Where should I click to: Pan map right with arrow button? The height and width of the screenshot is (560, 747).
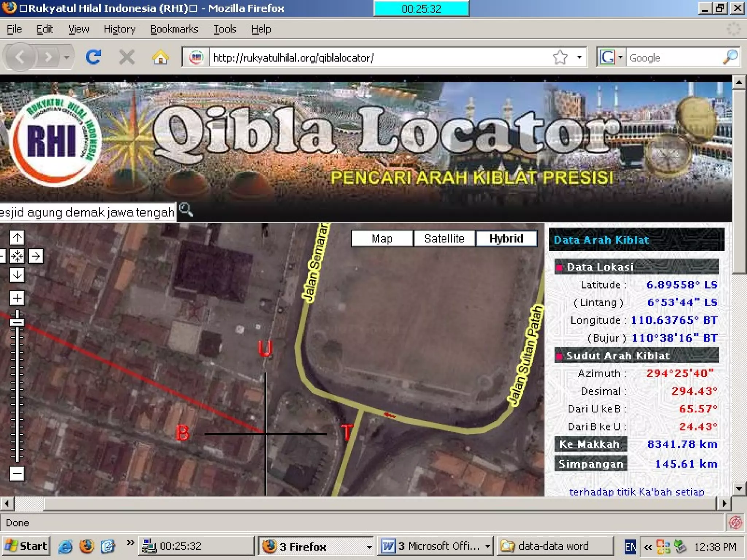(36, 256)
